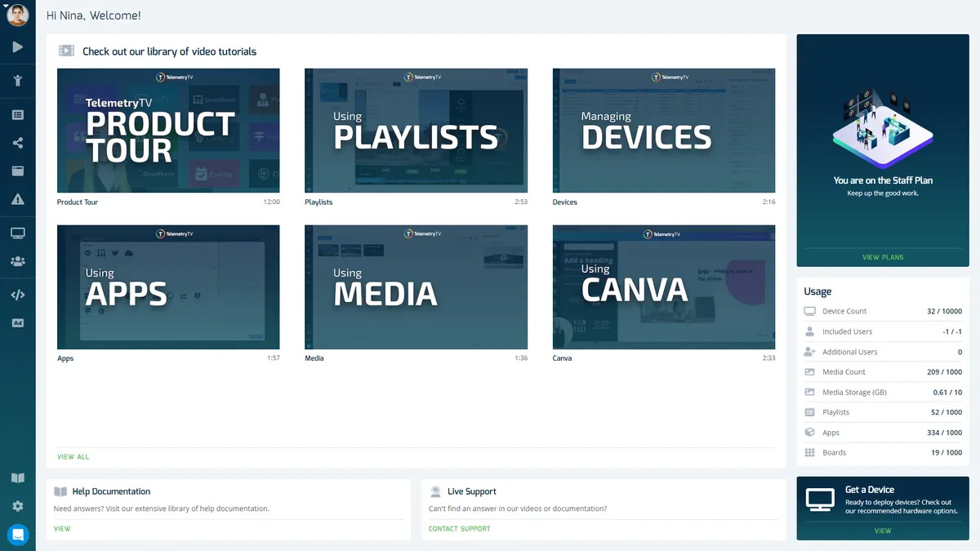Click the "Hi Nina, Welcome!" greeting
Image resolution: width=980 pixels, height=551 pixels.
(93, 16)
